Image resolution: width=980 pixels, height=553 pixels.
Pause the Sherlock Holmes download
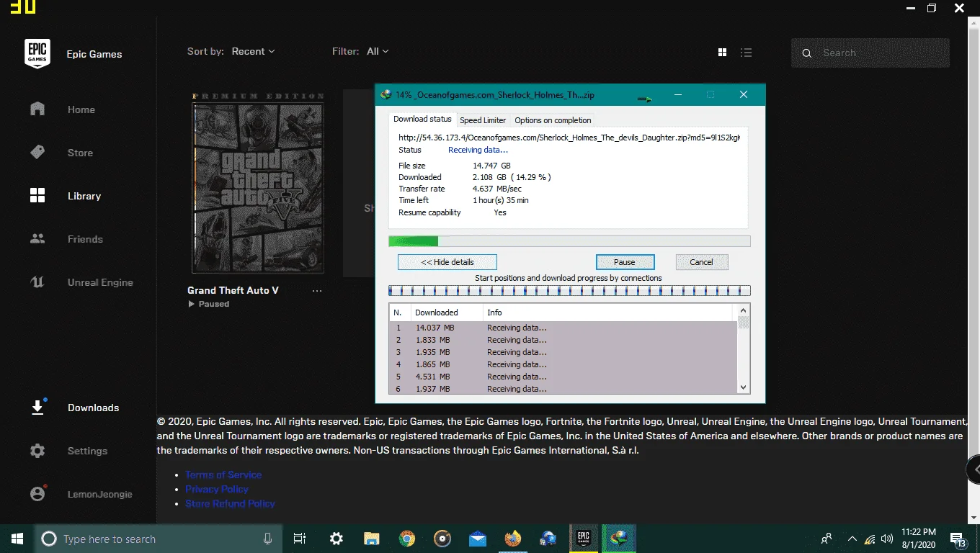pyautogui.click(x=625, y=262)
